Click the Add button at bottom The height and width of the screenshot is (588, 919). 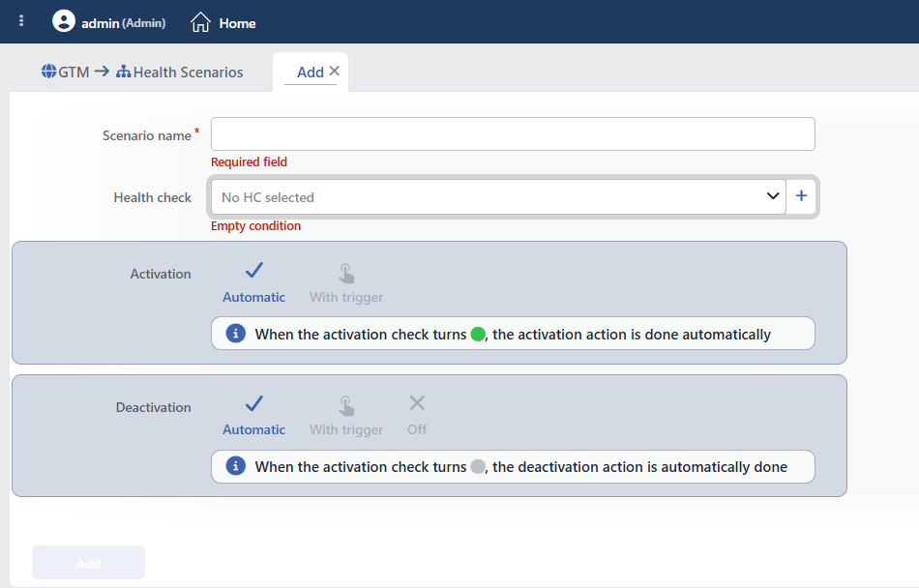point(88,562)
